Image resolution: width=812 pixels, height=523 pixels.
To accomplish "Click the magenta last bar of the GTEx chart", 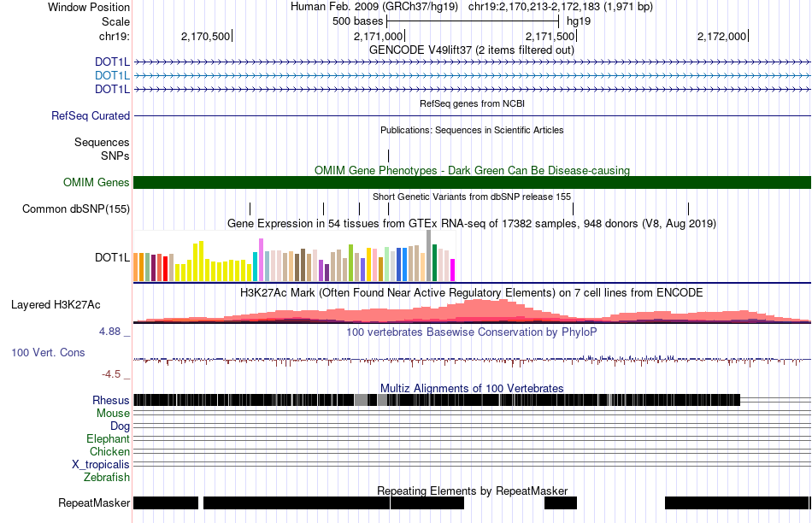I will point(453,270).
